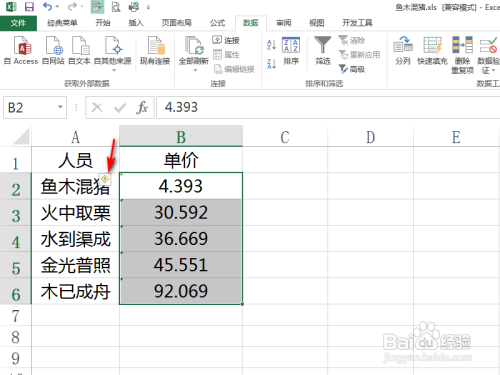Select cell with value 36.669
This screenshot has width=500, height=375.
[181, 239]
